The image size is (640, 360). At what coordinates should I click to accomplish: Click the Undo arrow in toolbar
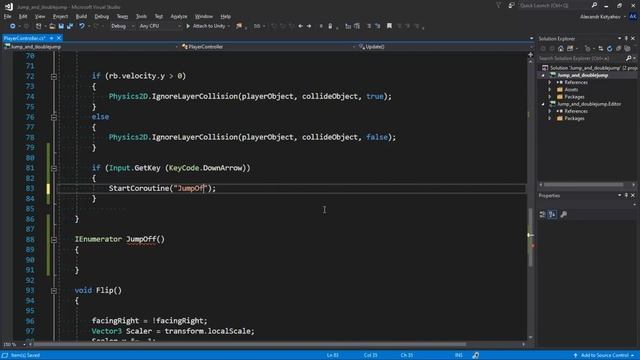pos(82,26)
